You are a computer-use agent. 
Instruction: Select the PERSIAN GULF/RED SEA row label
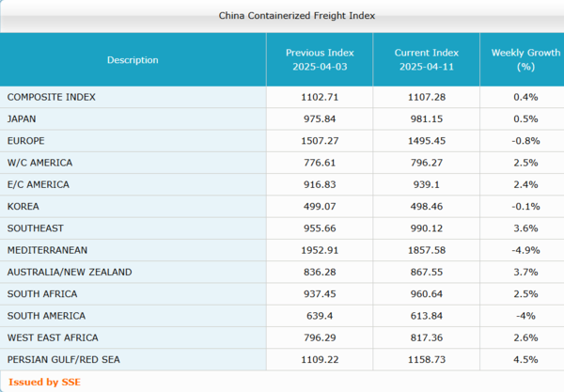pos(64,359)
